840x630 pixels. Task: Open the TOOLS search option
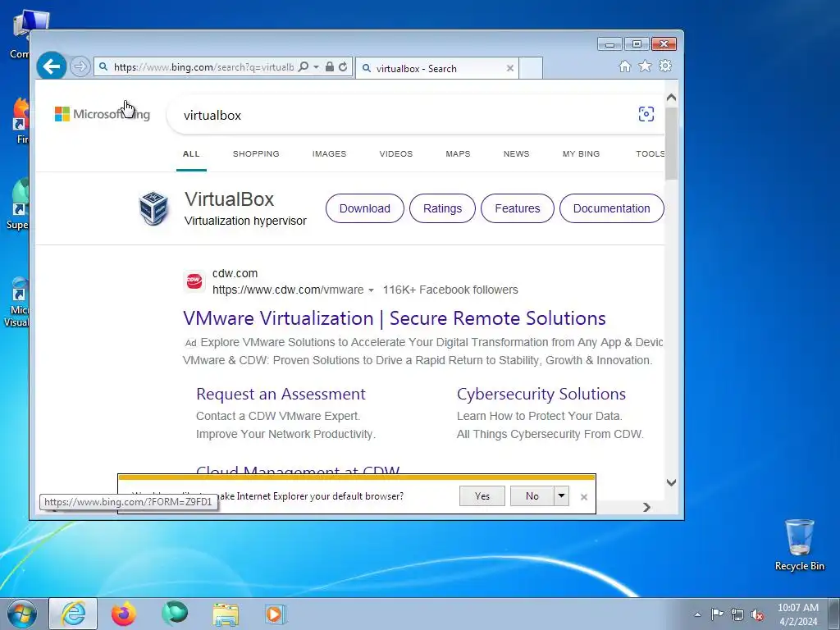(x=650, y=153)
